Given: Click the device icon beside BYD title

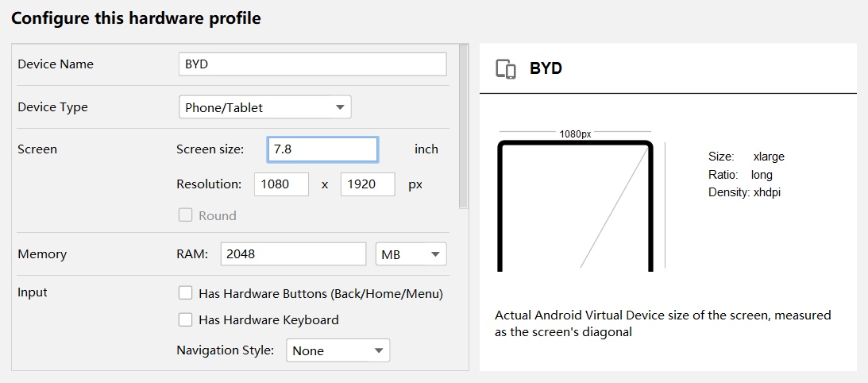Looking at the screenshot, I should pyautogui.click(x=506, y=69).
